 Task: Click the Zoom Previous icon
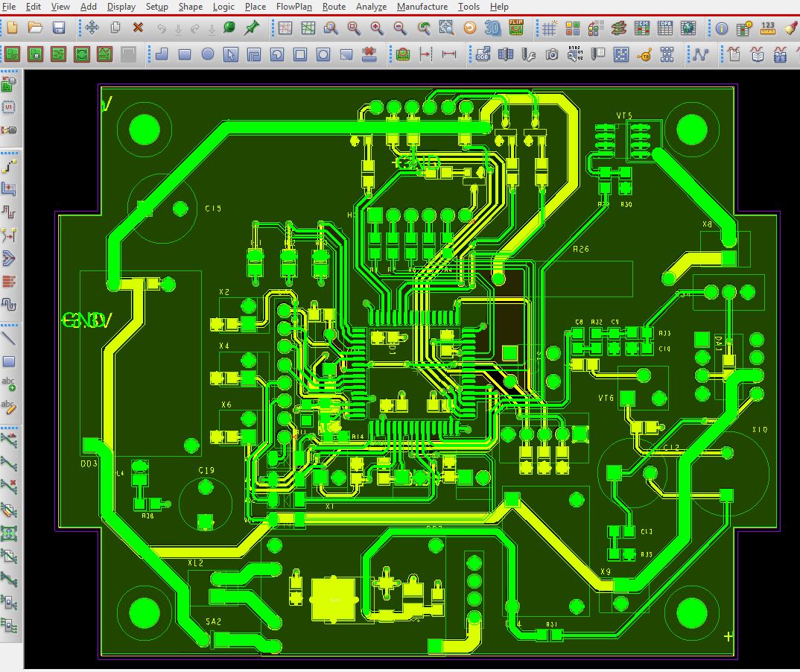[x=424, y=28]
